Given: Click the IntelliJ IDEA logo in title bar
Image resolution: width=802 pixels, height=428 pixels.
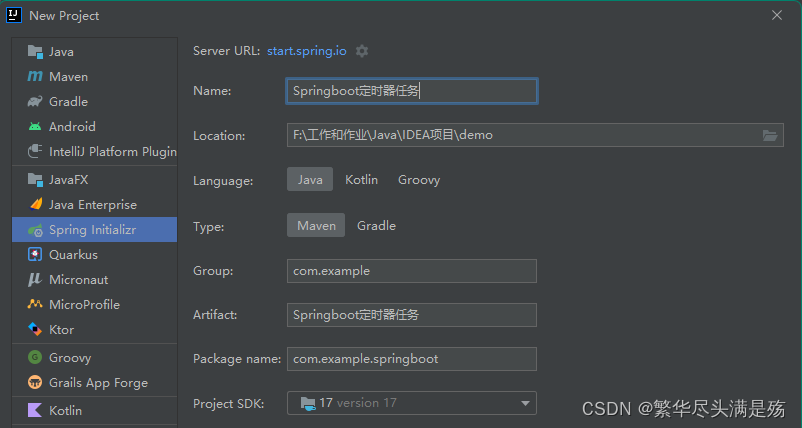Looking at the screenshot, I should (x=14, y=15).
